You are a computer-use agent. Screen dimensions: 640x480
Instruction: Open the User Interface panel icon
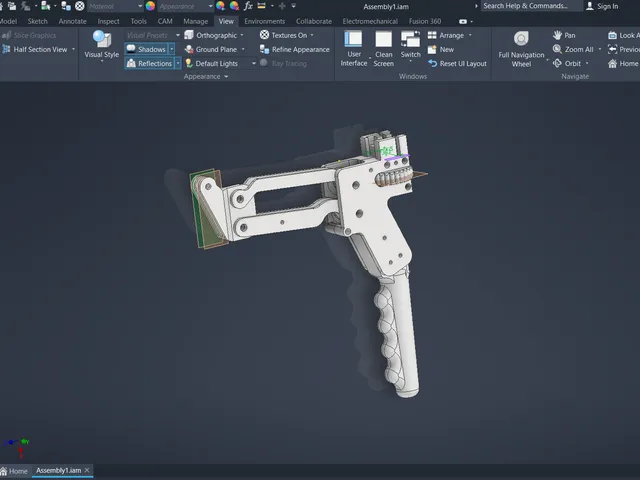click(353, 39)
